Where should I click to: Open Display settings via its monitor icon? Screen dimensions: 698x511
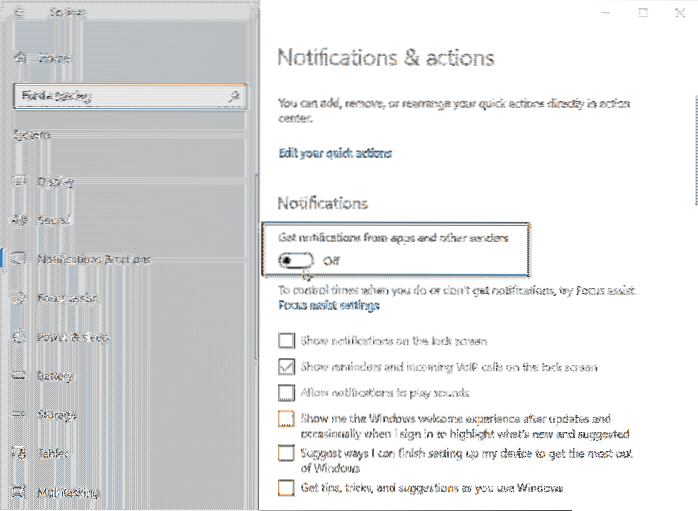(19, 182)
